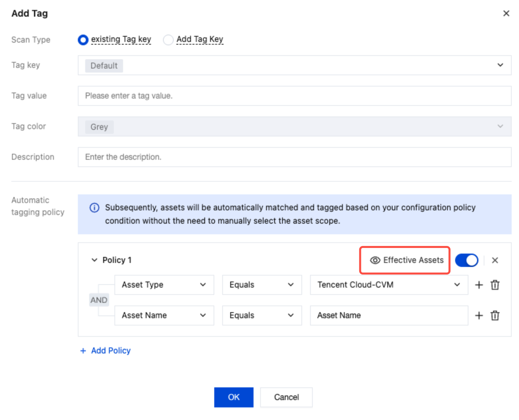
Task: View Effective Assets for Policy 1
Action: 407,260
